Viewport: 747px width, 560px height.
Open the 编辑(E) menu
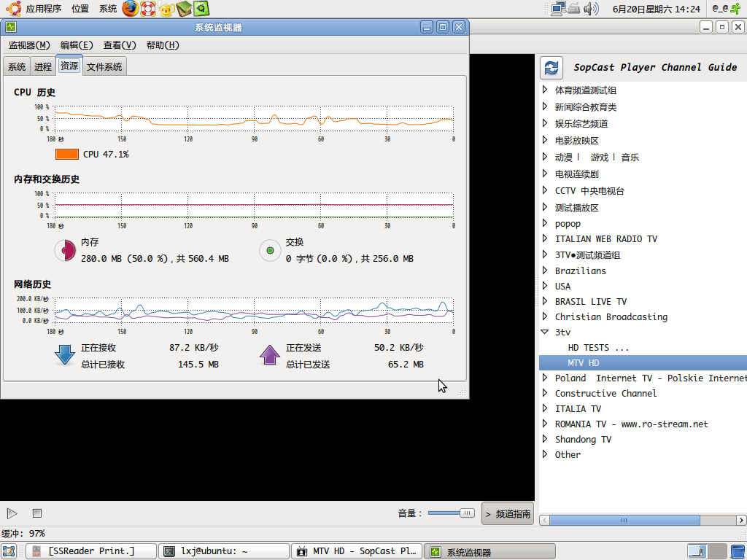pyautogui.click(x=77, y=45)
